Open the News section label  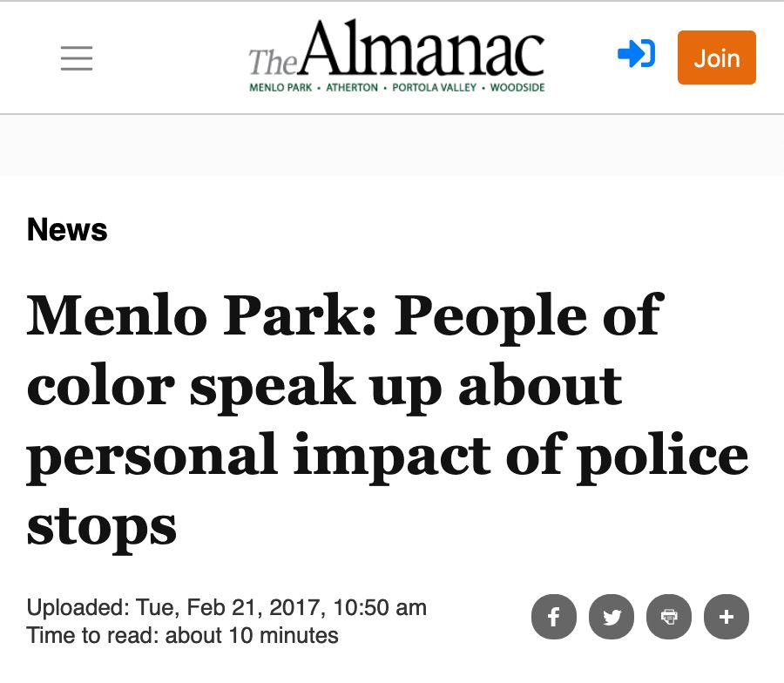click(67, 230)
